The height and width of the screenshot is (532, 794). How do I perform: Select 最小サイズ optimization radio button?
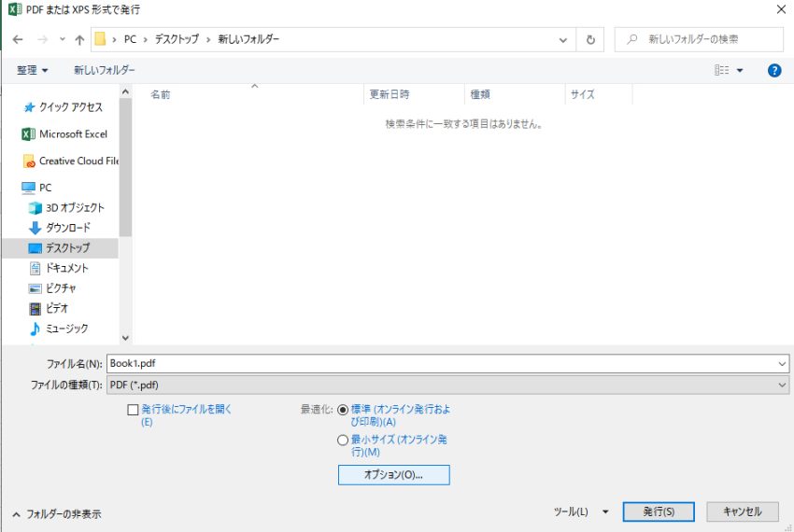(343, 441)
